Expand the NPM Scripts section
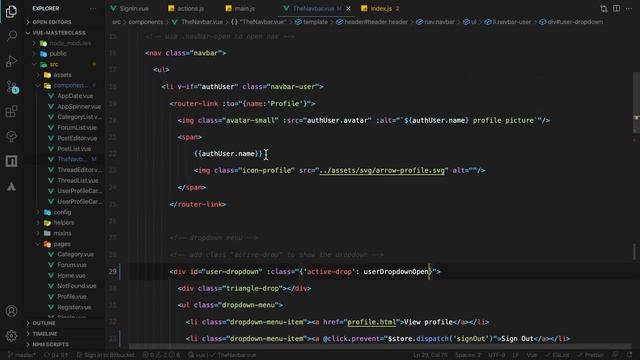 pos(51,344)
